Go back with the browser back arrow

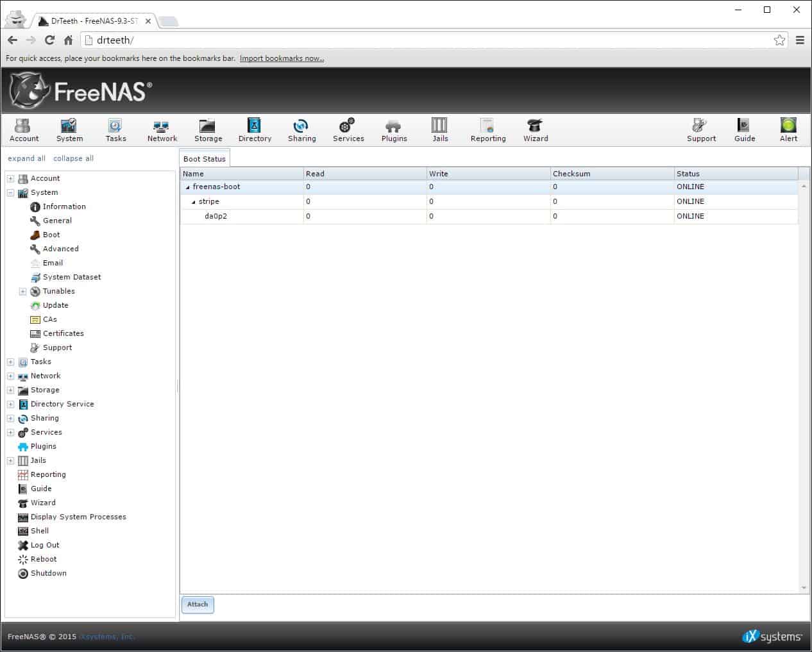click(x=12, y=40)
